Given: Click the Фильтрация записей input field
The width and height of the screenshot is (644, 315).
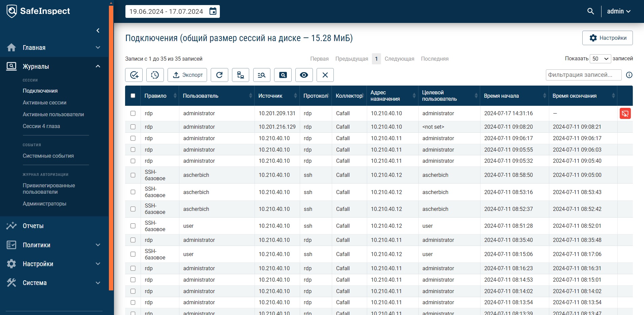Looking at the screenshot, I should pyautogui.click(x=584, y=75).
